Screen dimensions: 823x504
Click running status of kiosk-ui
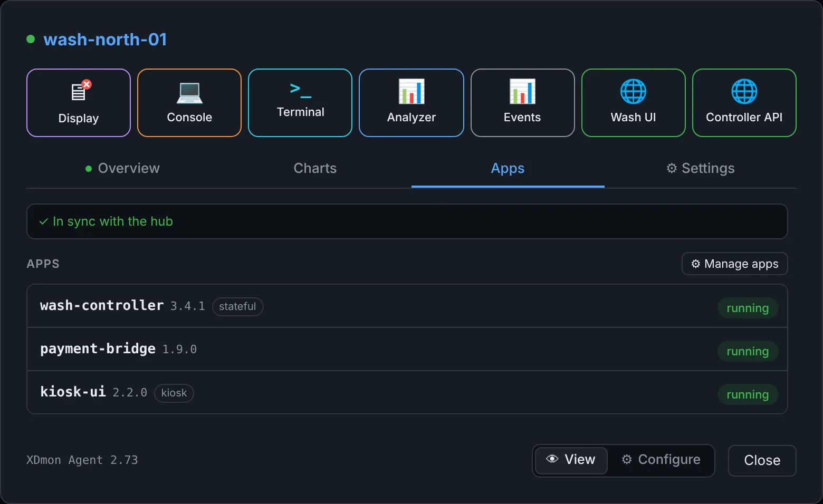pos(748,394)
